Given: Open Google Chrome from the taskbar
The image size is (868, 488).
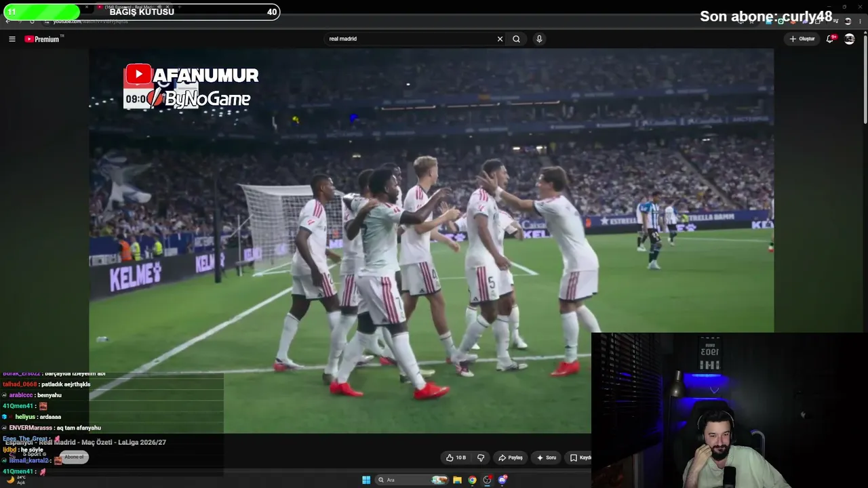Looking at the screenshot, I should pyautogui.click(x=472, y=480).
